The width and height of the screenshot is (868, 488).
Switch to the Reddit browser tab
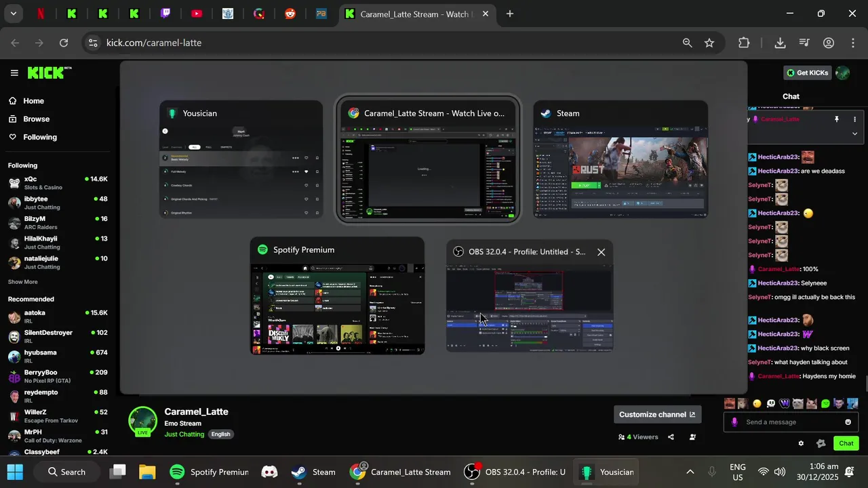[290, 14]
